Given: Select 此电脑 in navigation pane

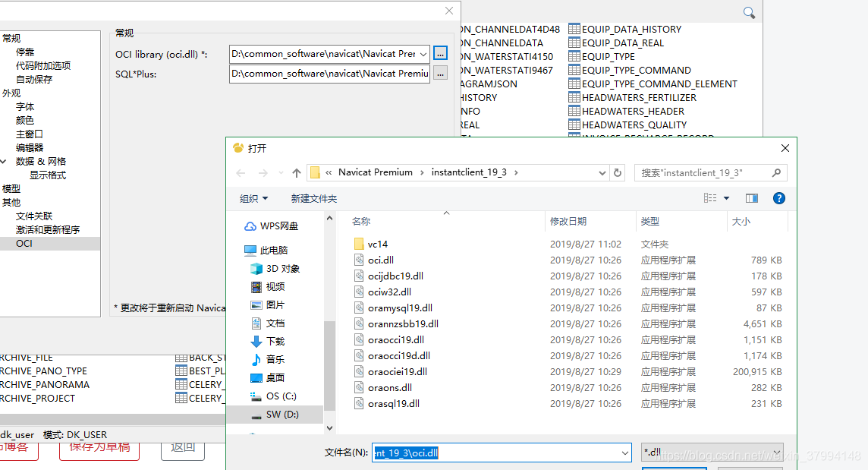Looking at the screenshot, I should [x=266, y=251].
